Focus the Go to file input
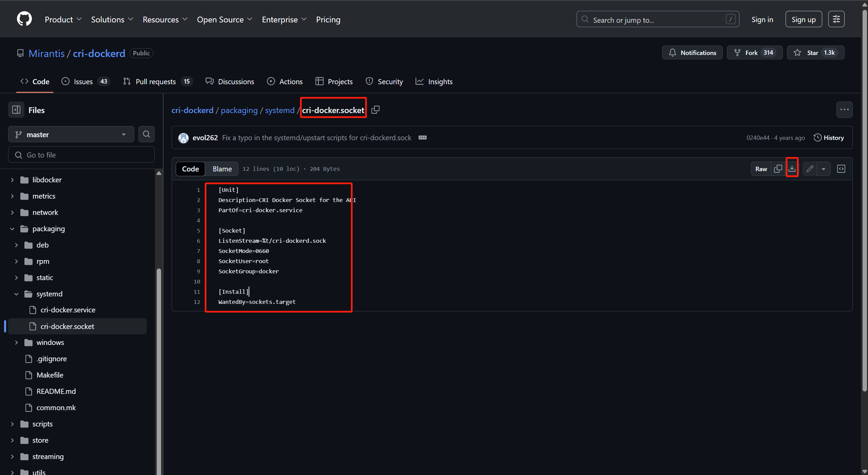 point(81,155)
